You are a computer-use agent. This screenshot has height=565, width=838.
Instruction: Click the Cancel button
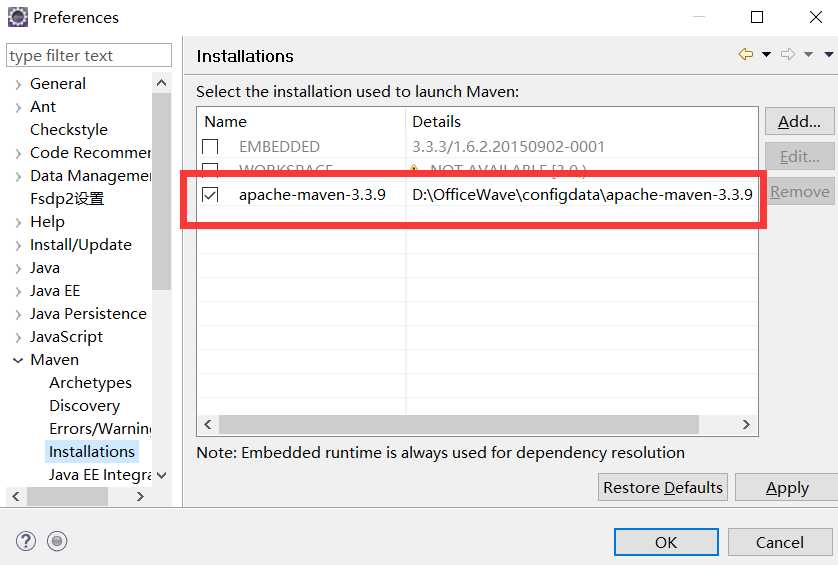780,543
